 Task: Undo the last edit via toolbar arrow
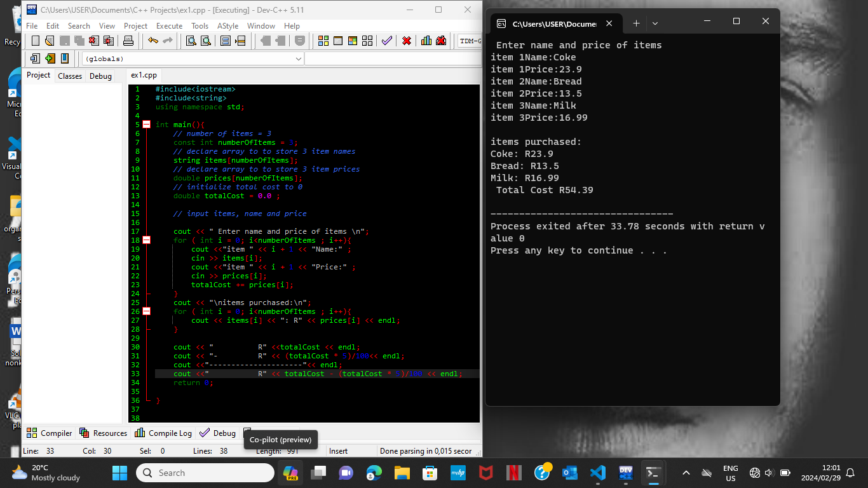point(153,41)
